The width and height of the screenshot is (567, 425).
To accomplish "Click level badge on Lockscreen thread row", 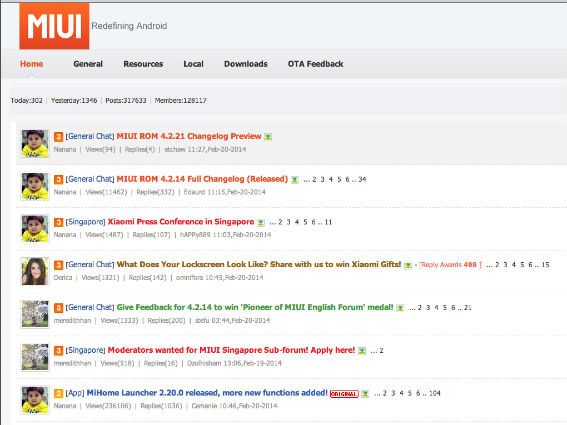I will pos(59,265).
